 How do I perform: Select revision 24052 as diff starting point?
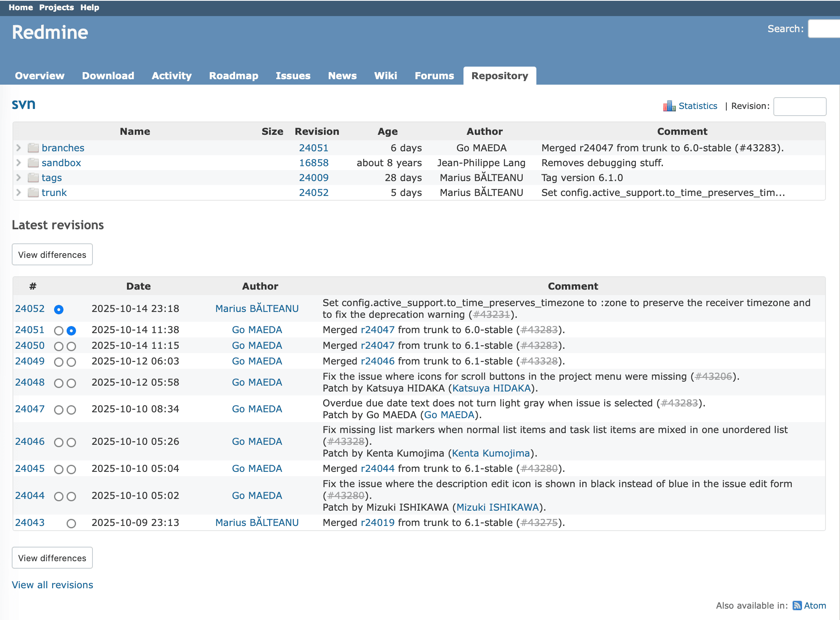click(x=58, y=310)
